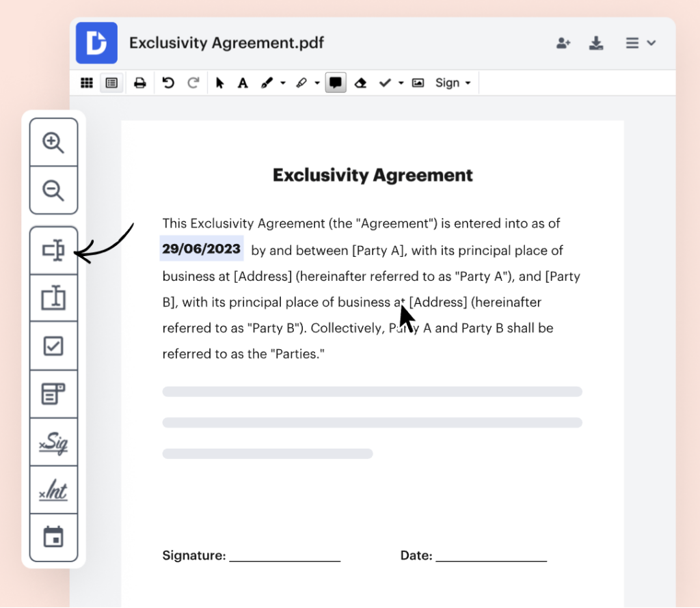Image resolution: width=700 pixels, height=608 pixels.
Task: Toggle the single page list view
Action: tap(111, 83)
